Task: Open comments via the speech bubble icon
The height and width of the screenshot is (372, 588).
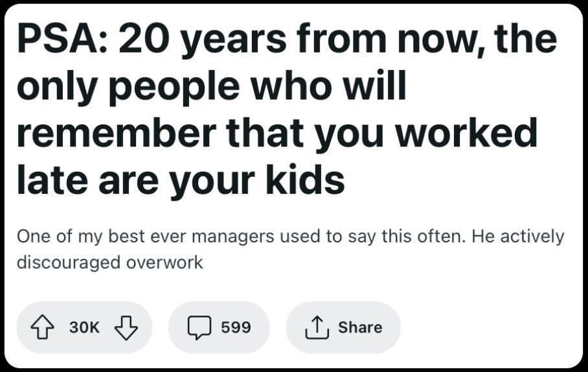Action: click(199, 328)
